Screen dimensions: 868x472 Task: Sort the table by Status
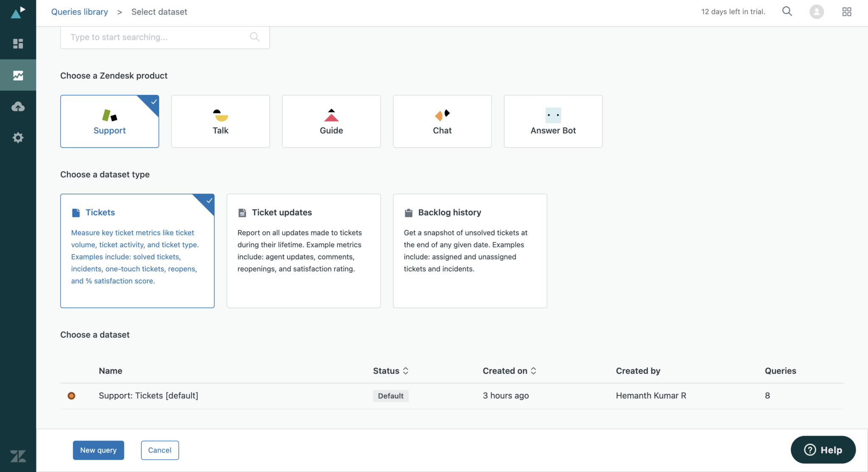tap(390, 371)
